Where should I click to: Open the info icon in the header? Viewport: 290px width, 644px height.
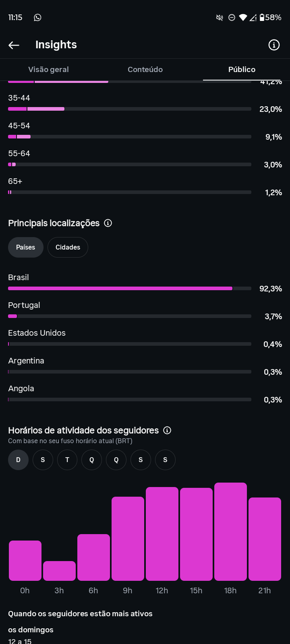274,45
